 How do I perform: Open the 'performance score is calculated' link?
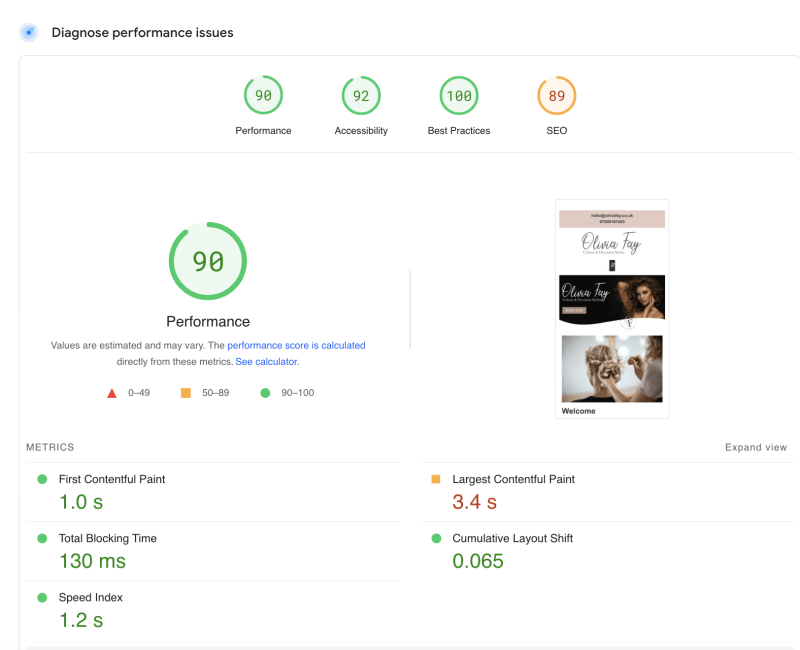[x=296, y=345]
